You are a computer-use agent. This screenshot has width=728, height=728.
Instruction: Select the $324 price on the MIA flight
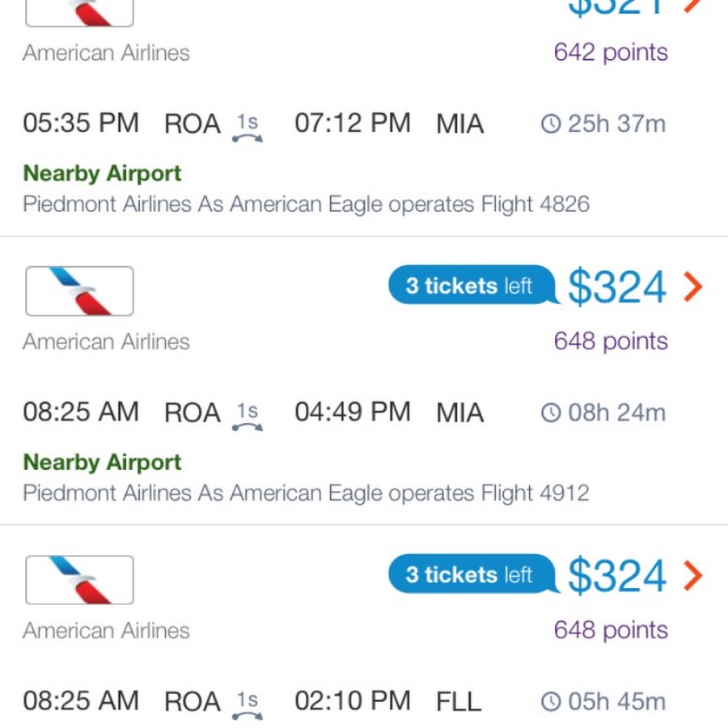617,287
